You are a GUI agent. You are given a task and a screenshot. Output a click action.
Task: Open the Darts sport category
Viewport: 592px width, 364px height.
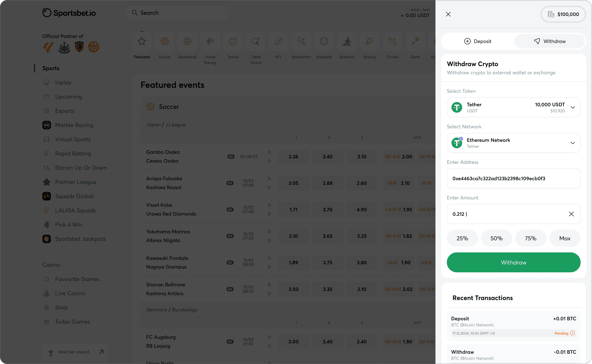coord(415,41)
